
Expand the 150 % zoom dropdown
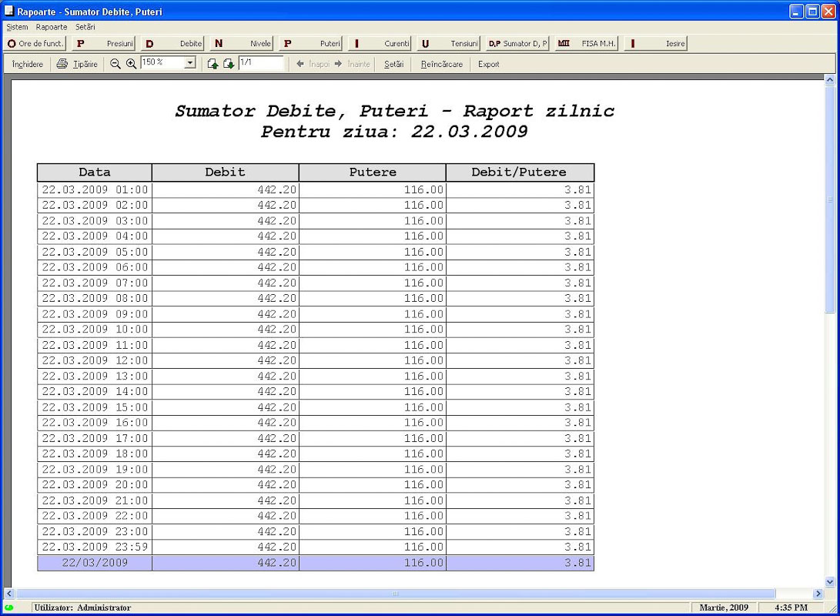[x=190, y=63]
